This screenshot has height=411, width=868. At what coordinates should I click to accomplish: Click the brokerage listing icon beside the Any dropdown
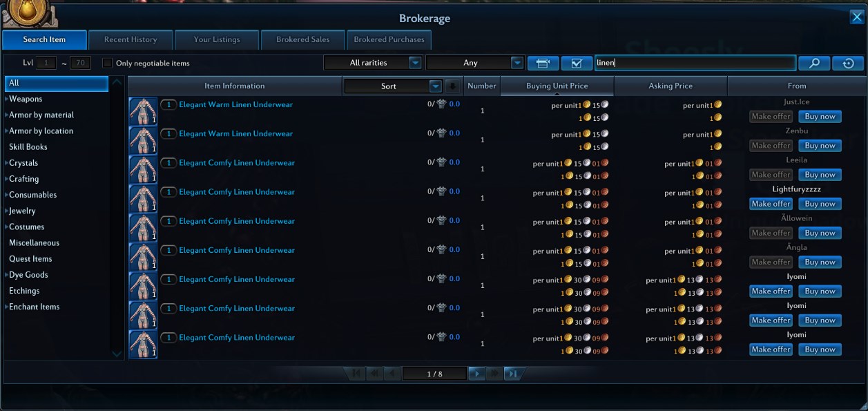(543, 63)
